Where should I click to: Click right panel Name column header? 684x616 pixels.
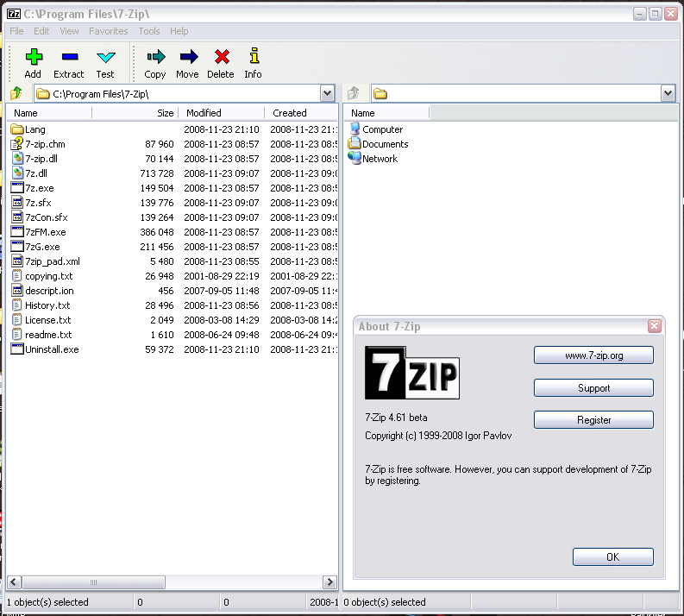pyautogui.click(x=386, y=113)
